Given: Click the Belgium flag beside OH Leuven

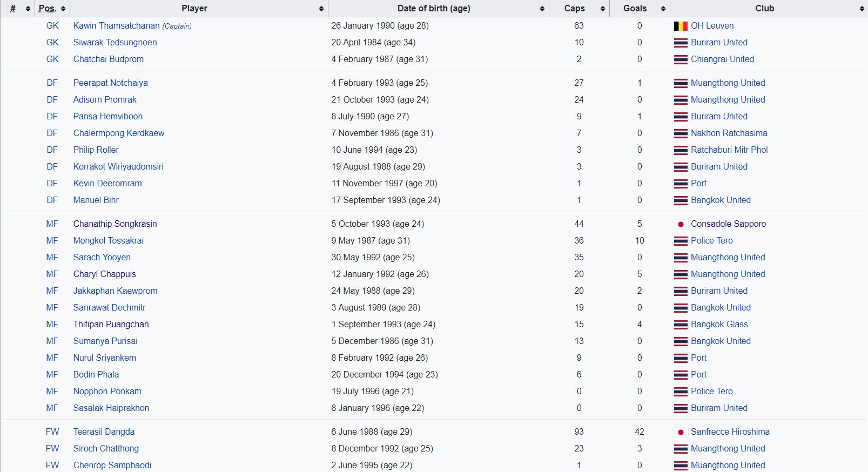Looking at the screenshot, I should point(681,26).
